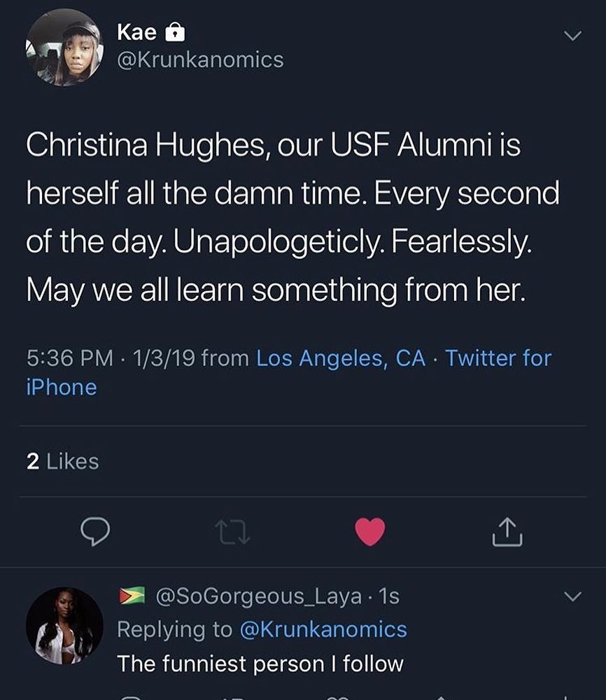Click the lock icon beside Kae
Viewport: 606px width, 700px height.
click(174, 32)
